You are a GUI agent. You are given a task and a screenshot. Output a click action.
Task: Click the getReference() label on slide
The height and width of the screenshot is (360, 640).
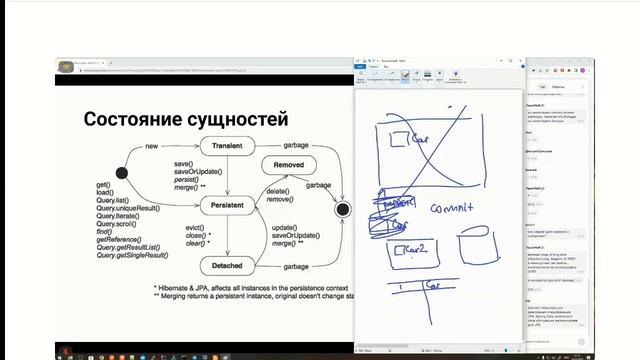[119, 240]
